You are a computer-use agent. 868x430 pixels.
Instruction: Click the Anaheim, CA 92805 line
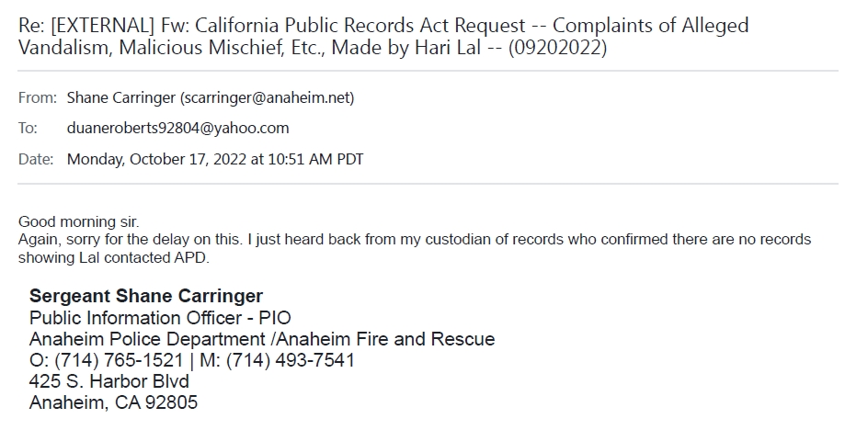point(113,402)
